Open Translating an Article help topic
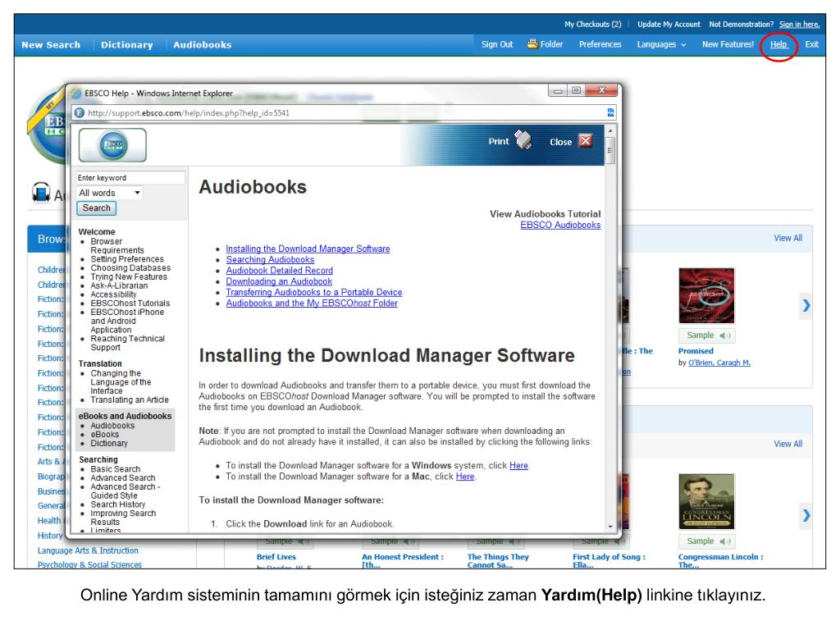 129,400
